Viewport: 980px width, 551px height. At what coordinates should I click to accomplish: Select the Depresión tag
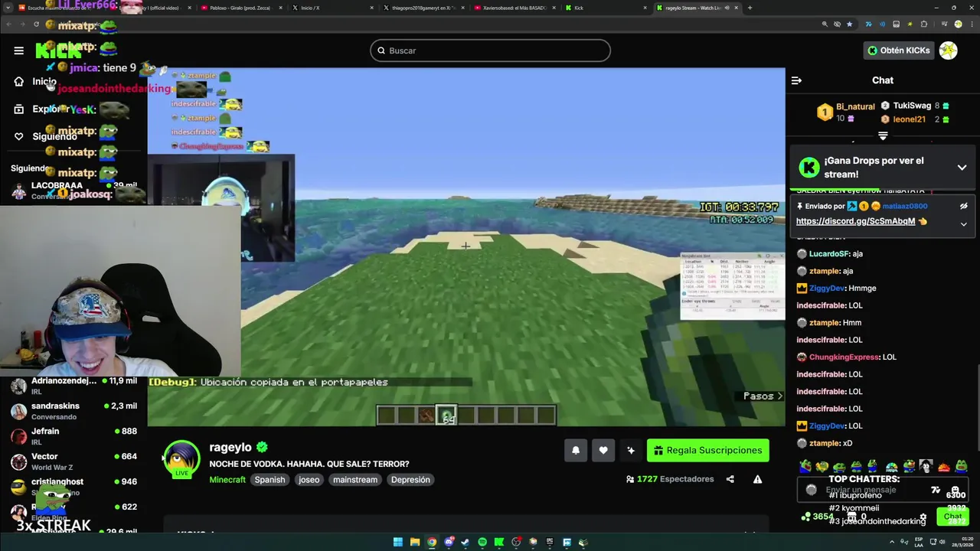(410, 480)
